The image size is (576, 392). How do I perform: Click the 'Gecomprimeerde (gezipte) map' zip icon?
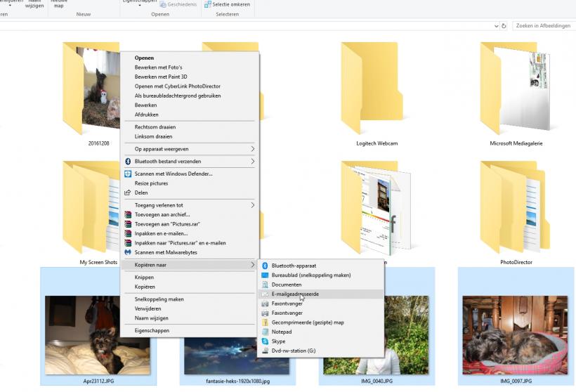[265, 322]
